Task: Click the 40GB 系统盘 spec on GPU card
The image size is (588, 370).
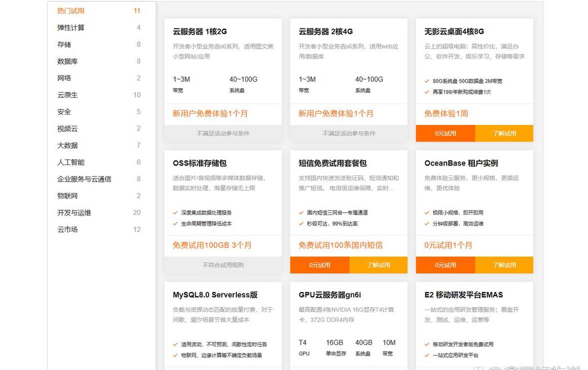Action: point(364,347)
